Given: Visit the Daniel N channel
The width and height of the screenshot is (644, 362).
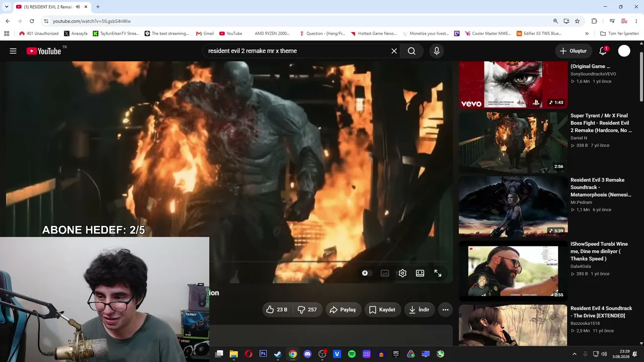Looking at the screenshot, I should pos(579,138).
